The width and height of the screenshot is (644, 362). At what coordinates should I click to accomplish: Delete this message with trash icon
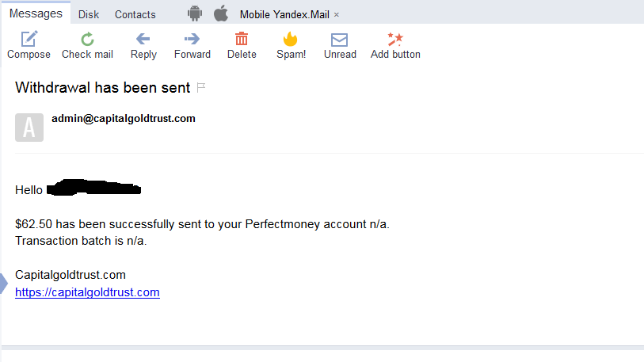tap(242, 39)
